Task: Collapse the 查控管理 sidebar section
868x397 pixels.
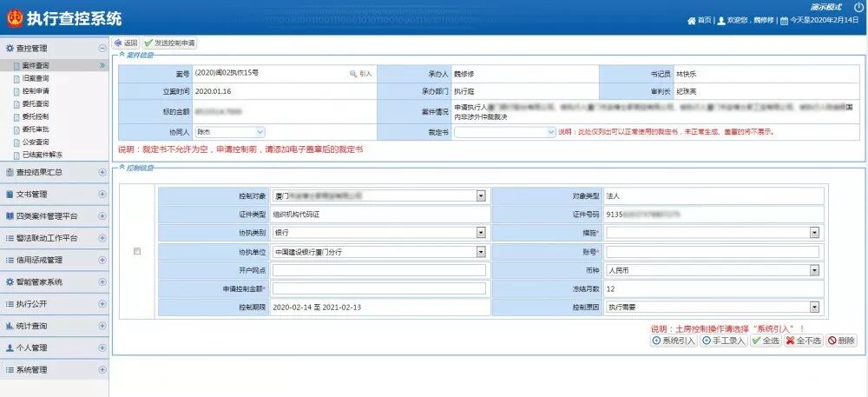Action: pyautogui.click(x=102, y=49)
